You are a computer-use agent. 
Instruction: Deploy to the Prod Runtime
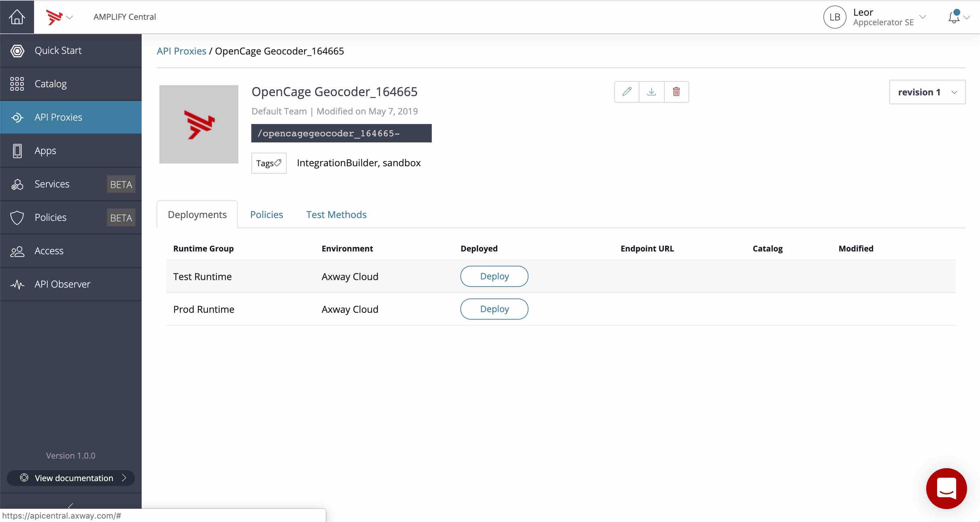pos(494,309)
